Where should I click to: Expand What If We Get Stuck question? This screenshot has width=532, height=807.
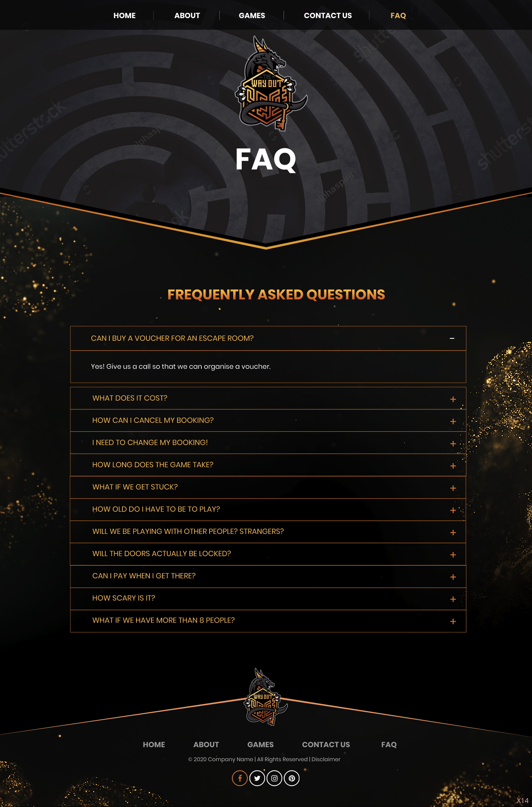pos(268,487)
